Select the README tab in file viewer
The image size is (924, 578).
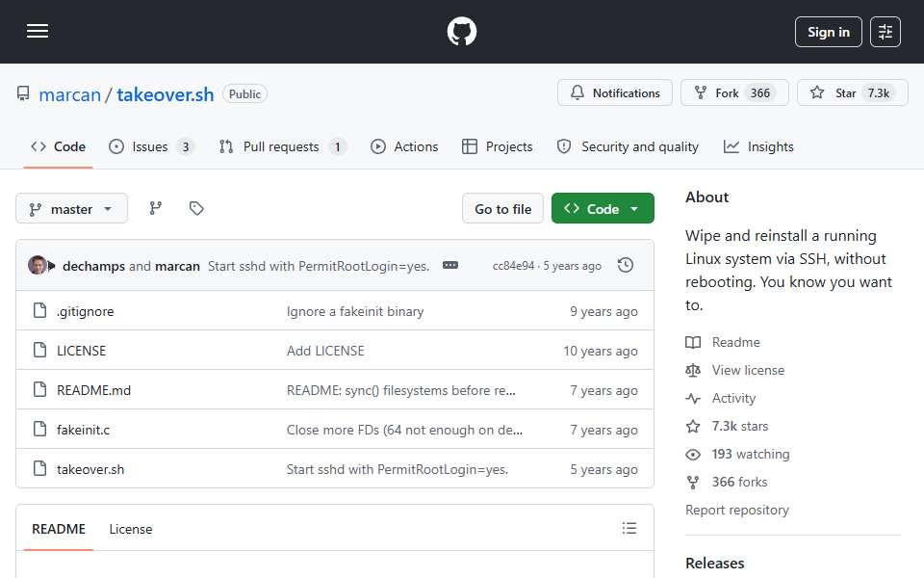(x=59, y=529)
